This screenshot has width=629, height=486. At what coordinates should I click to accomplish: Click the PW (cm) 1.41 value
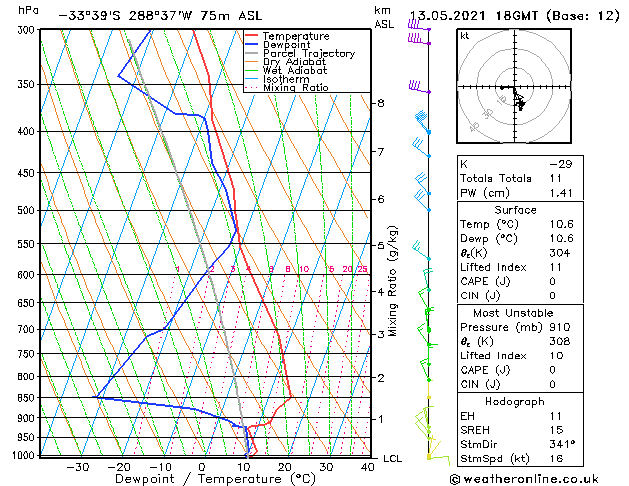click(560, 193)
